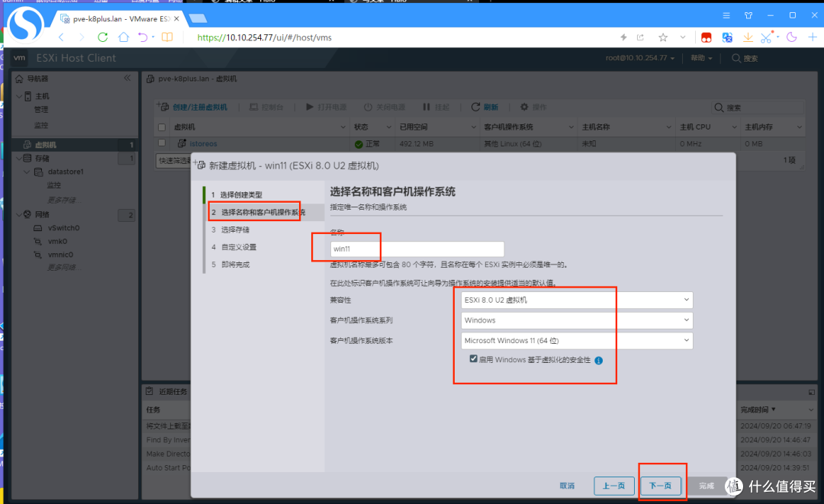Open a new browser tab

(x=198, y=19)
